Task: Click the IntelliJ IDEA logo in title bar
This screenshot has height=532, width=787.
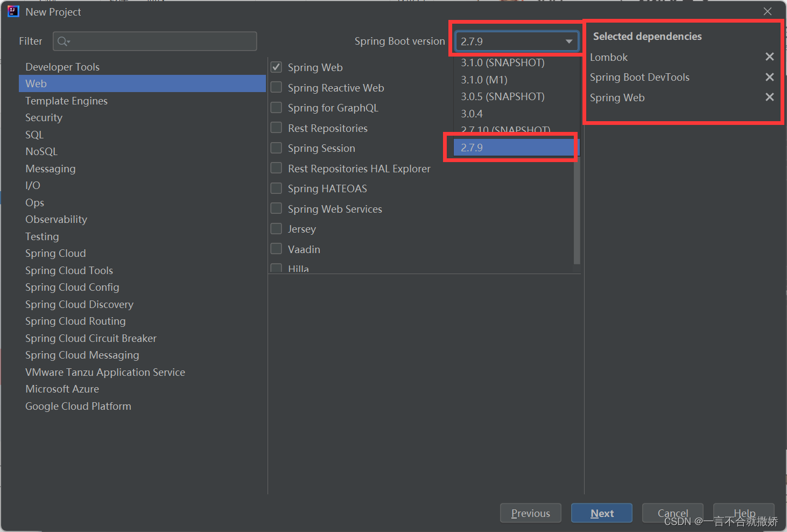Action: 13,11
